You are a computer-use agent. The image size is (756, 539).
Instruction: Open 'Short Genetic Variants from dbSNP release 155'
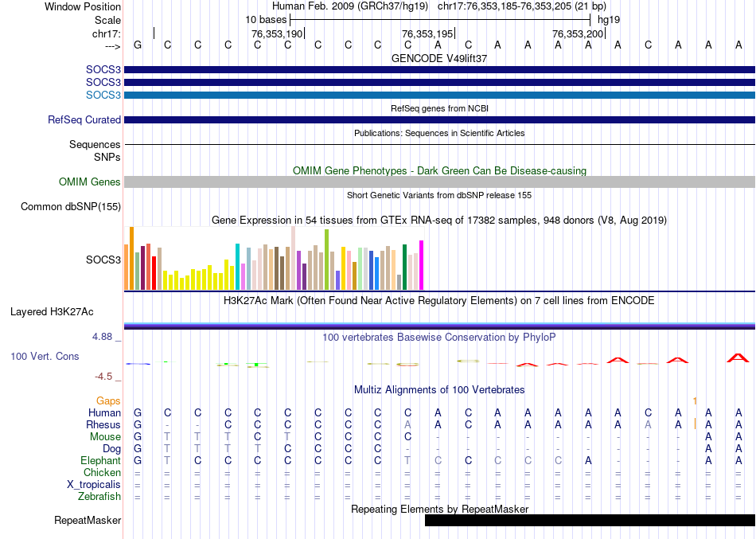[439, 195]
